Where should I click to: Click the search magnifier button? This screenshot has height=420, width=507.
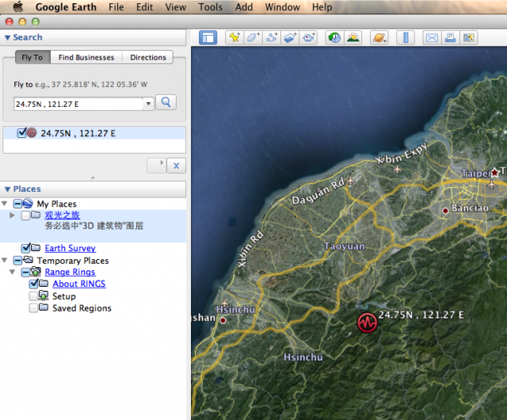166,102
